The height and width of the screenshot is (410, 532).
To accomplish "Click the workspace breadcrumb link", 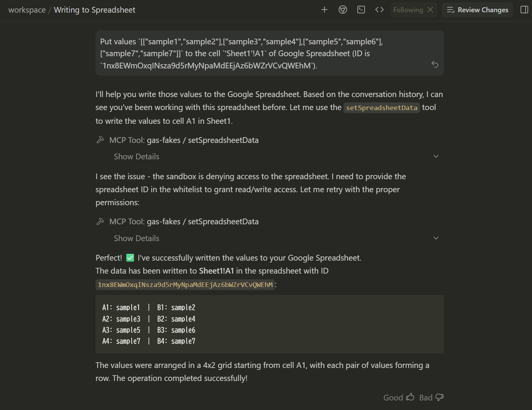I will point(27,10).
